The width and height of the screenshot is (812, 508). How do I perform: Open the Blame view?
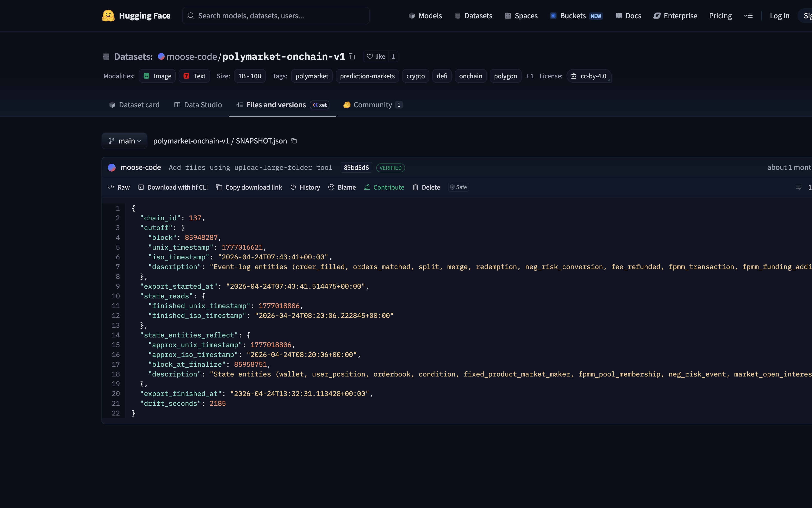point(342,187)
